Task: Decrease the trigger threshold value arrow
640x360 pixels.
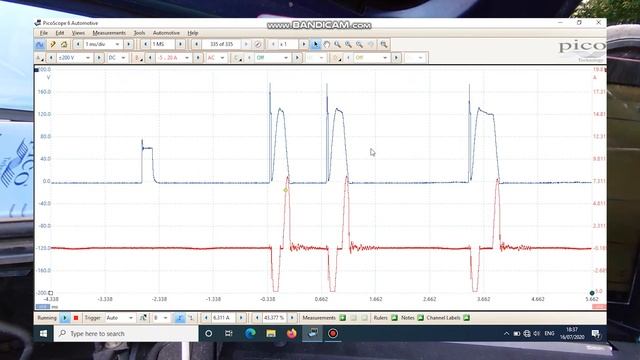Action: point(206,318)
